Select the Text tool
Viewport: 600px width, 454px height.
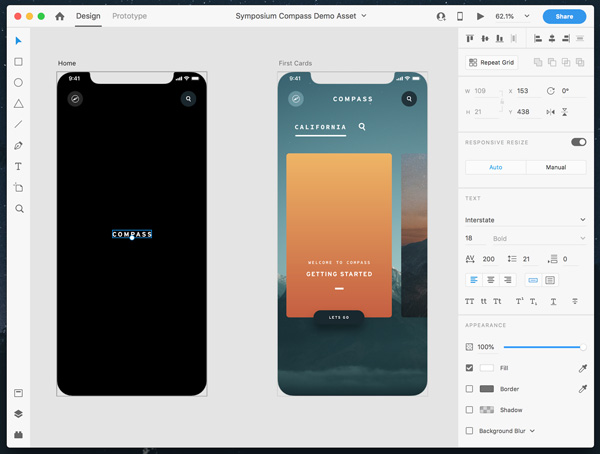tap(18, 167)
